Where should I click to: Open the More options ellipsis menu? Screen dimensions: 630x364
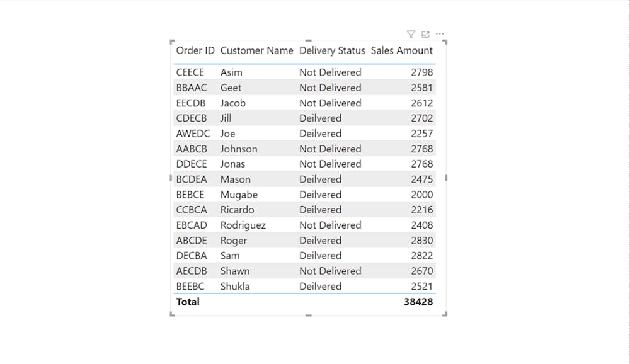(x=440, y=34)
